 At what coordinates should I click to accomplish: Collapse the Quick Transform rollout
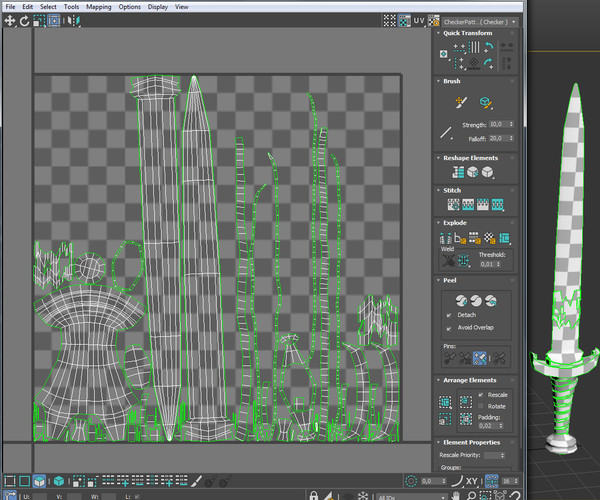click(x=439, y=33)
